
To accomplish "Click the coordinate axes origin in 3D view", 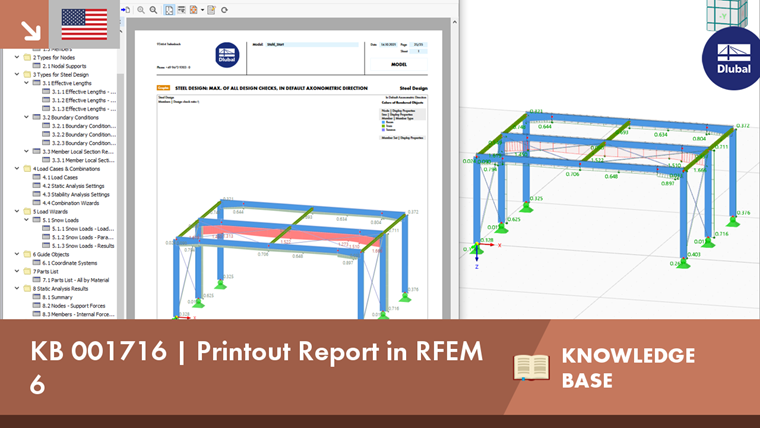I will pyautogui.click(x=477, y=244).
